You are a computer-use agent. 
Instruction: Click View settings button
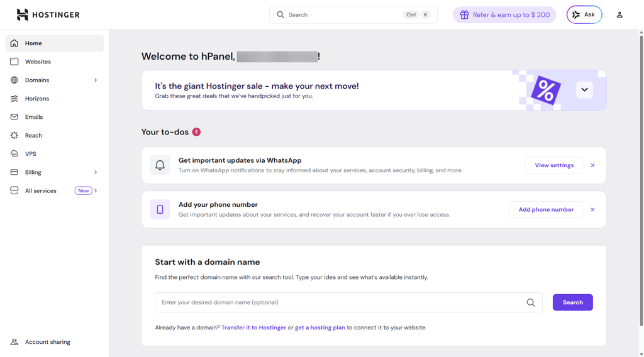554,165
